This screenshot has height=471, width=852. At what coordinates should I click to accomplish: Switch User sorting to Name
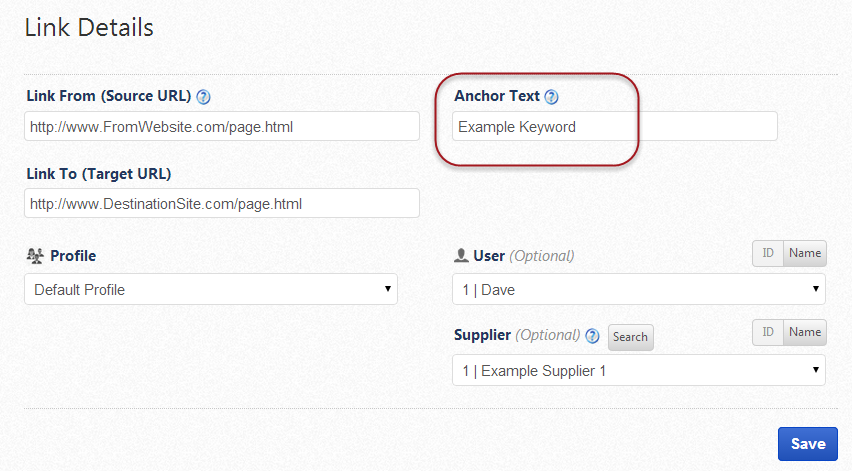[x=805, y=254]
